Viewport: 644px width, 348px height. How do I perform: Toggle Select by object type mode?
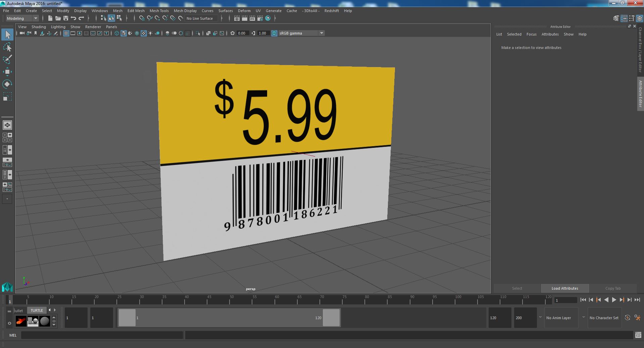tap(111, 18)
